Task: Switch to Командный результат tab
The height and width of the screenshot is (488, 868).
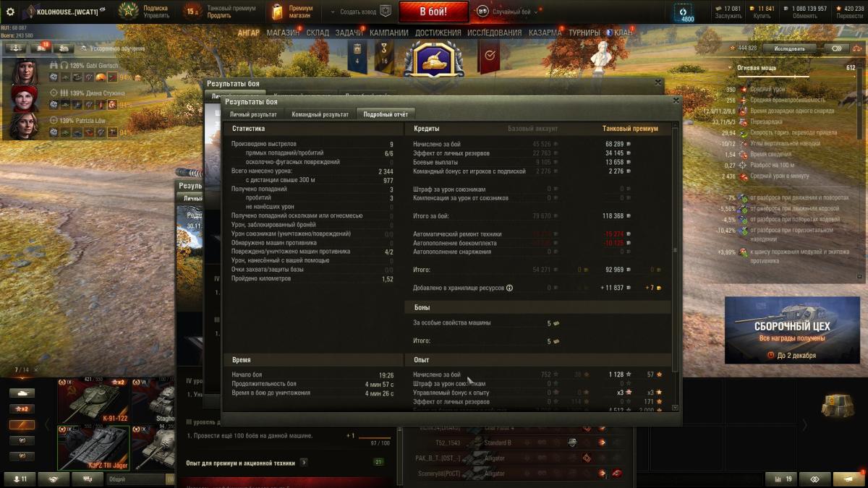Action: coord(320,114)
